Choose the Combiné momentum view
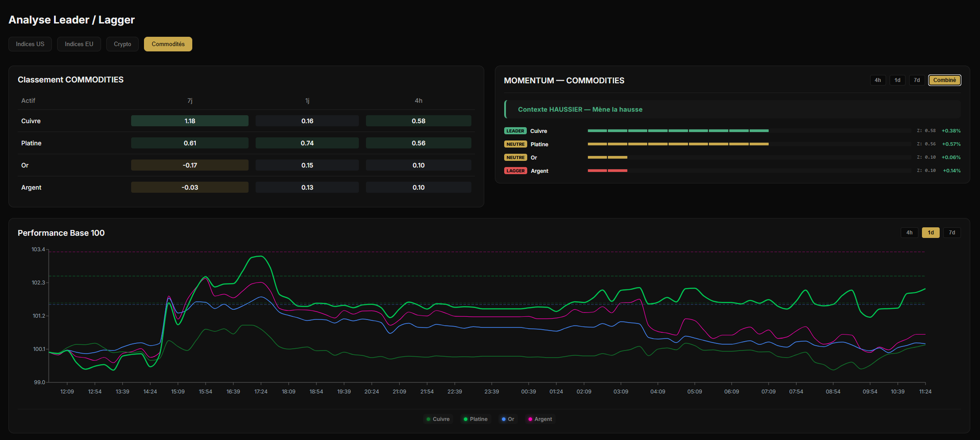 tap(945, 80)
